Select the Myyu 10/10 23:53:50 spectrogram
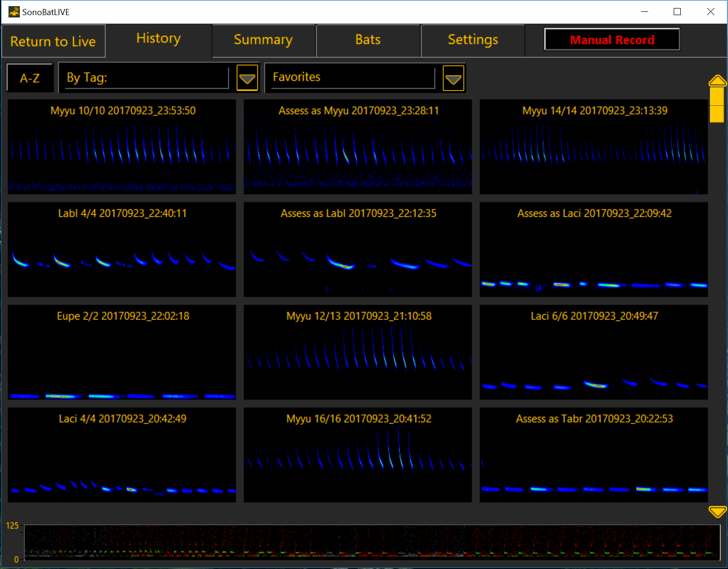The height and width of the screenshot is (569, 728). [x=122, y=146]
